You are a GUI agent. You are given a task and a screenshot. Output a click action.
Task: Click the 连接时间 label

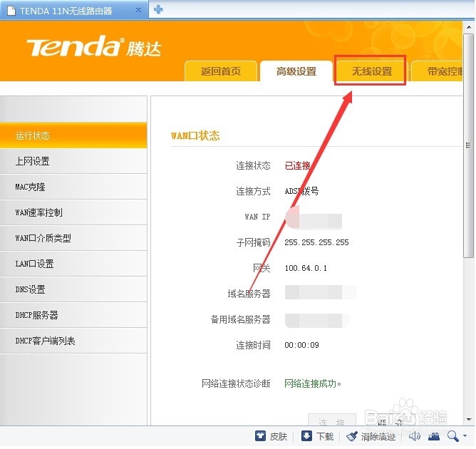[253, 345]
